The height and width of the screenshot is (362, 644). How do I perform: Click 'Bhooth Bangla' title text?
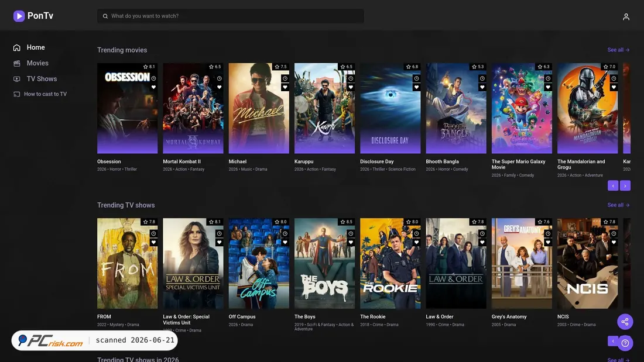click(x=443, y=162)
